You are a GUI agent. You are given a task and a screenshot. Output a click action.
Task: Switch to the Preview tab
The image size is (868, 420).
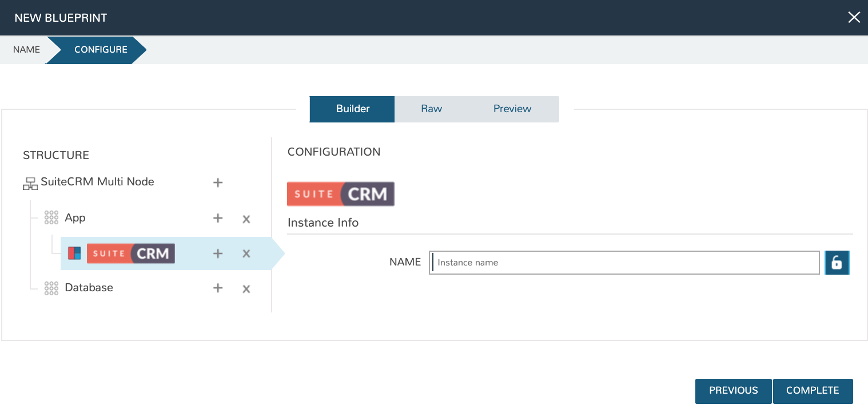[x=512, y=109]
